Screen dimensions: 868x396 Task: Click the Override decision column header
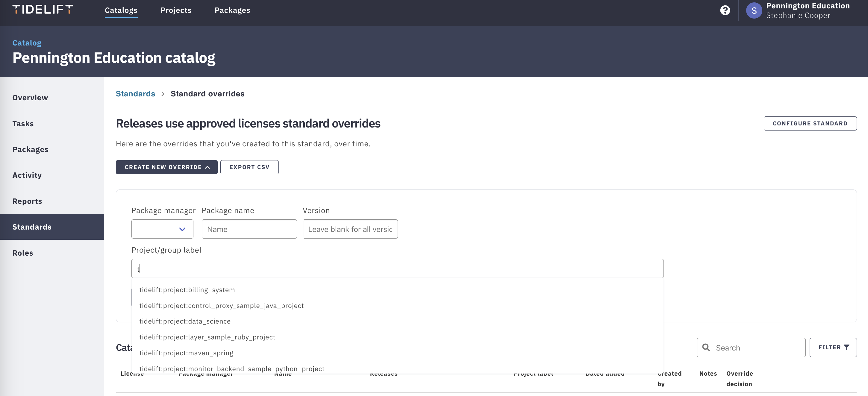click(739, 378)
